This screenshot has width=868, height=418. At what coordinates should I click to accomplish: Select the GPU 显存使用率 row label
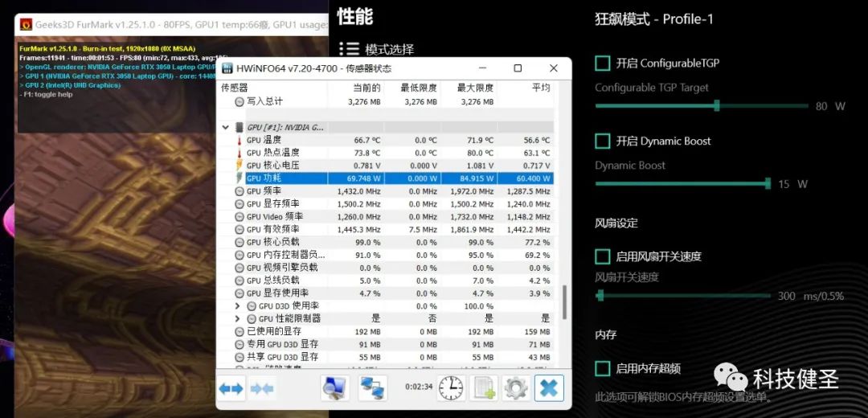[278, 293]
